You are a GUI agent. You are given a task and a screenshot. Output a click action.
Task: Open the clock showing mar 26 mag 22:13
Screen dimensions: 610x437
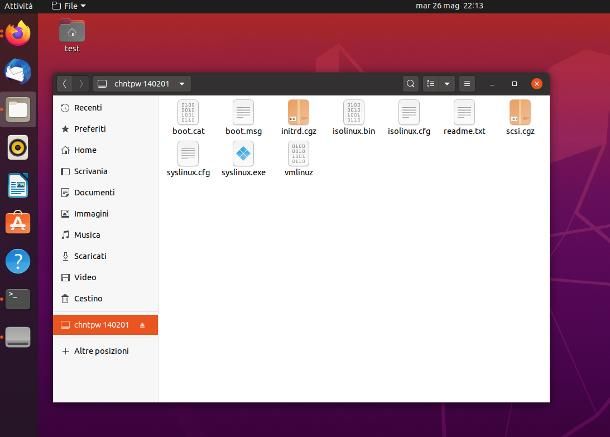tap(449, 6)
